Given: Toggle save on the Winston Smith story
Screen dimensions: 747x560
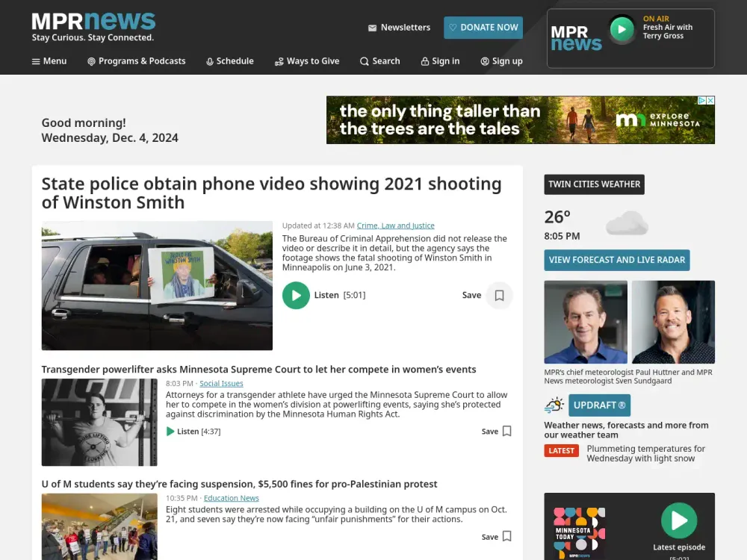Looking at the screenshot, I should click(x=500, y=295).
